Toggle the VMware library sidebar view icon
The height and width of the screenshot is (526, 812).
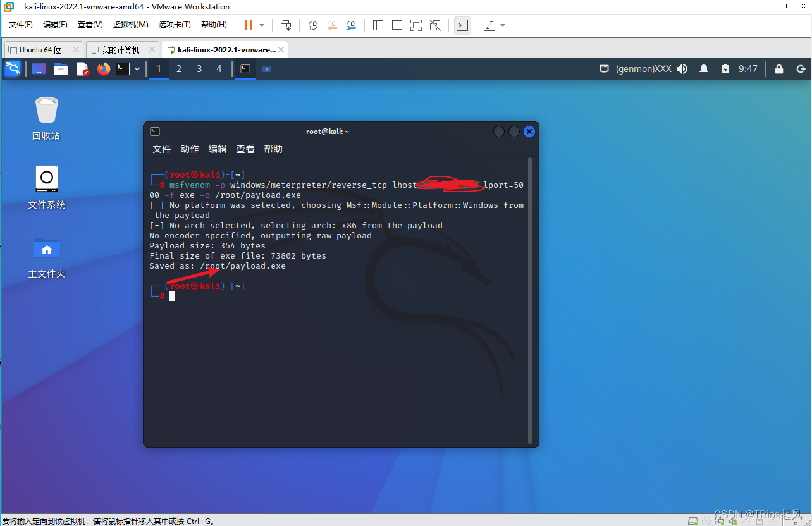(x=378, y=25)
